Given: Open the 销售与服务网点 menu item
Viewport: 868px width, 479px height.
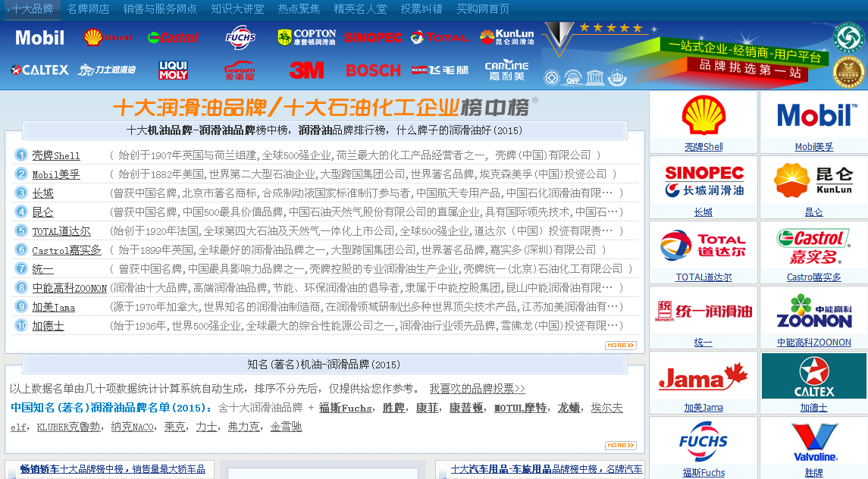Looking at the screenshot, I should tap(160, 9).
